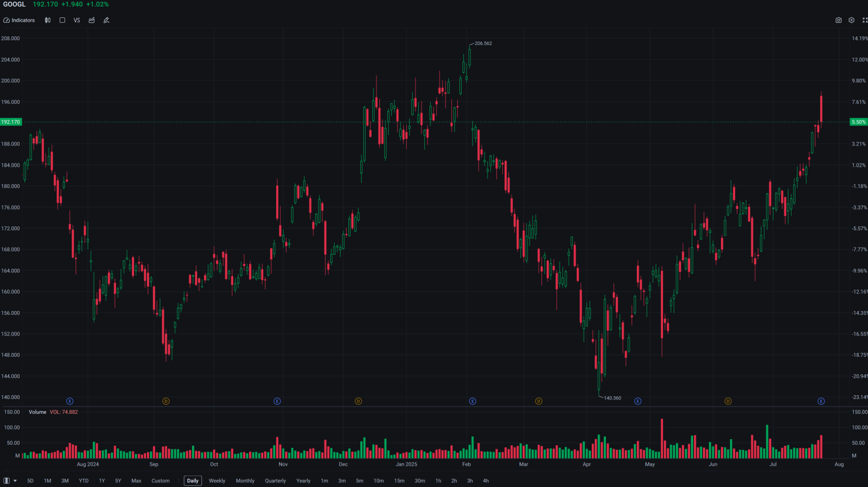Choose the Max time range
The image size is (868, 487).
pos(136,480)
